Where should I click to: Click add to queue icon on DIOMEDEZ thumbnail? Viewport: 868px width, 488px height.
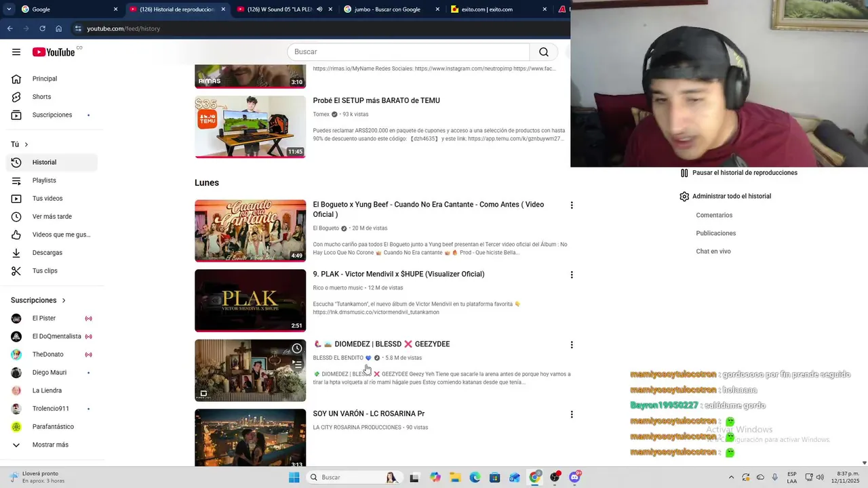[297, 363]
